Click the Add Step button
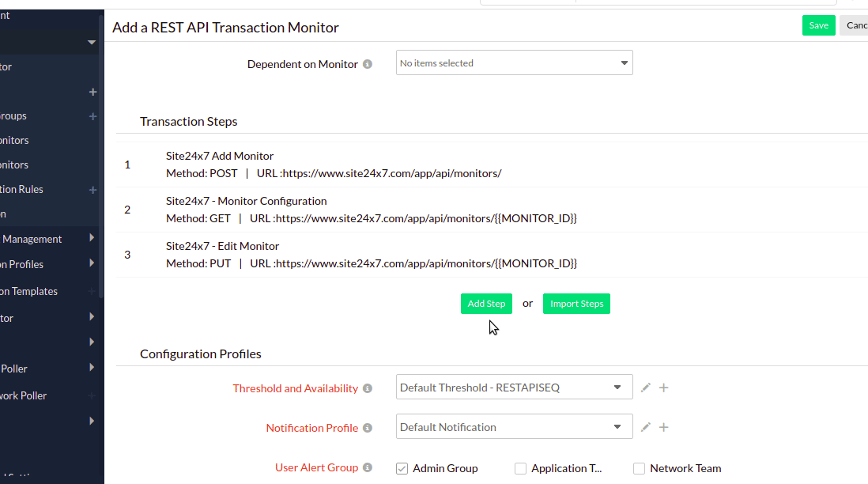The width and height of the screenshot is (868, 484). pyautogui.click(x=486, y=304)
